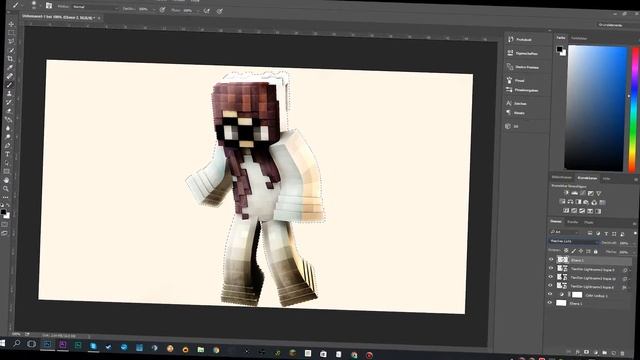Select the Zoom tool
Image resolution: width=640 pixels, height=360 pixels.
(6, 189)
